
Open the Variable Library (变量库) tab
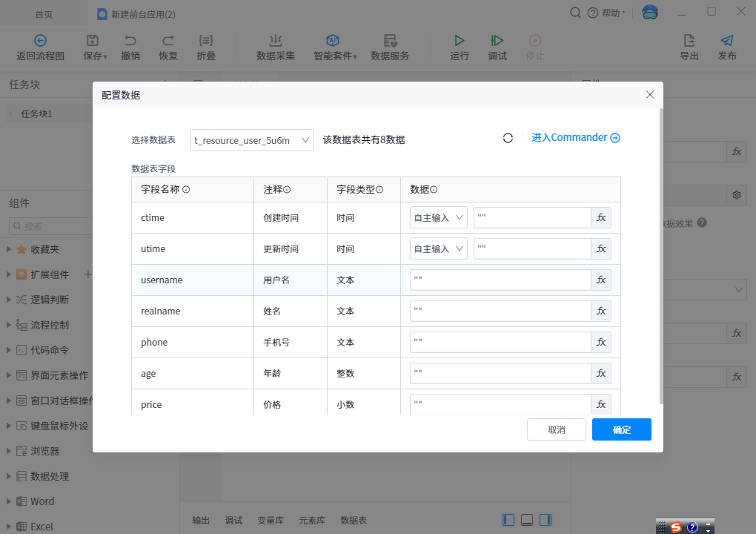[271, 521]
